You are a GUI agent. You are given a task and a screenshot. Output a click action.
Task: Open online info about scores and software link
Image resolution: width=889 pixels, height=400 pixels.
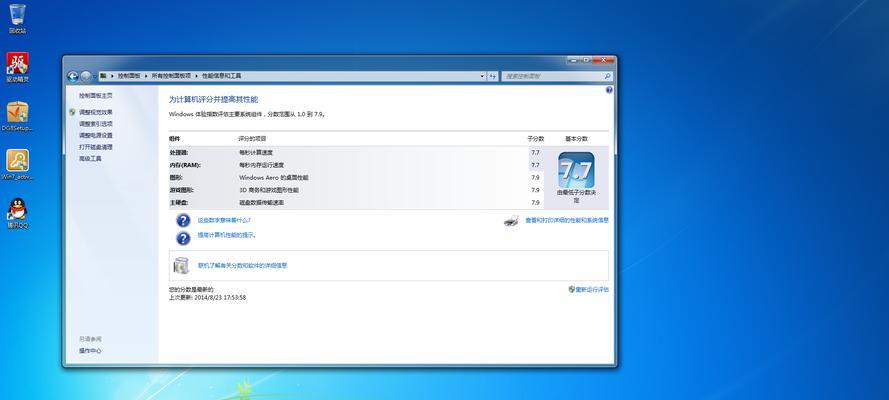tap(242, 265)
